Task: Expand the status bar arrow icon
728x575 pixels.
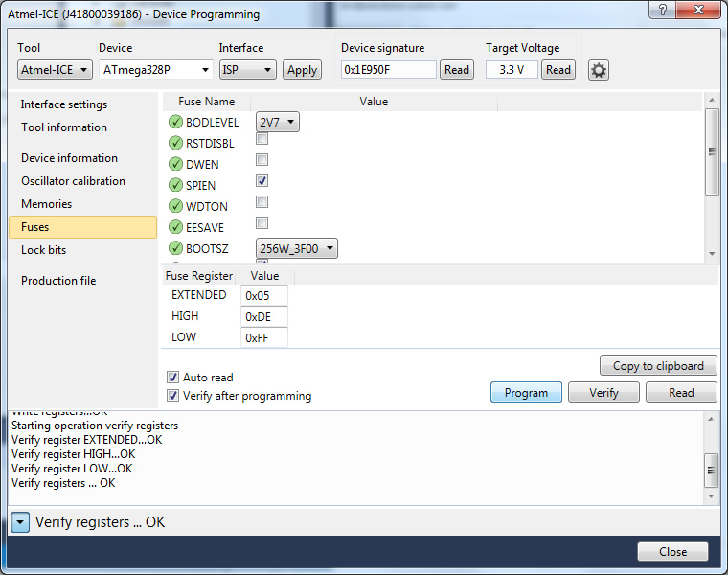Action: [20, 522]
